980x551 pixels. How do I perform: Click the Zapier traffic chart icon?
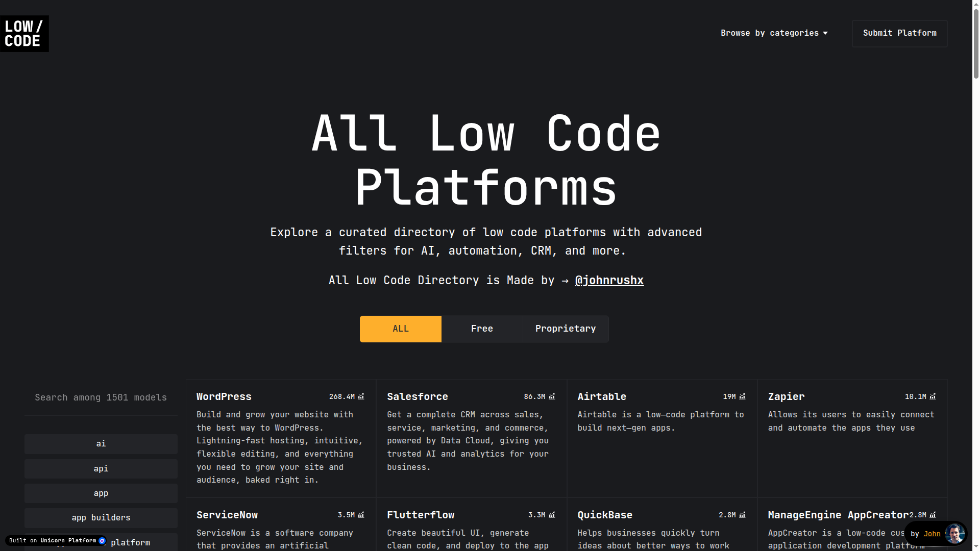[x=933, y=396]
